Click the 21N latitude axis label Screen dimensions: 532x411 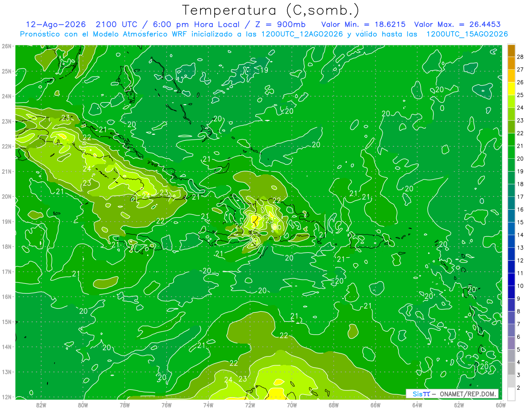pyautogui.click(x=6, y=171)
